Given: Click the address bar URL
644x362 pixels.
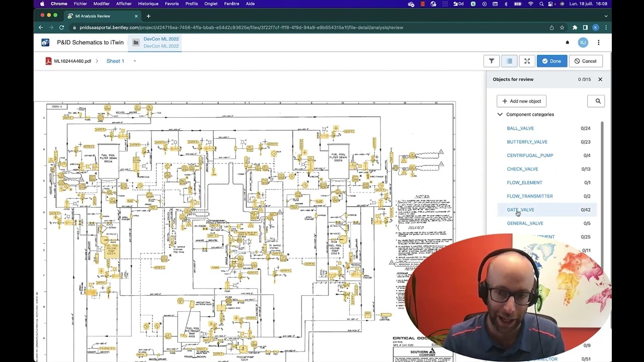Looking at the screenshot, I should coord(241,28).
